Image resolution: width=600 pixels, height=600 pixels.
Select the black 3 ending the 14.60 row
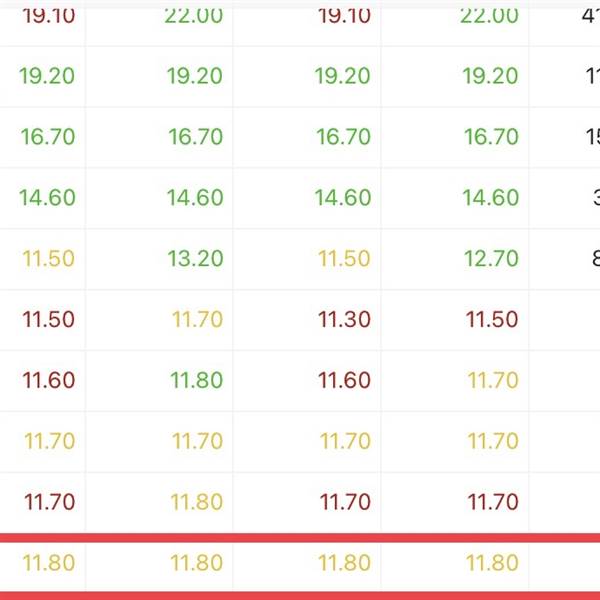pyautogui.click(x=596, y=197)
